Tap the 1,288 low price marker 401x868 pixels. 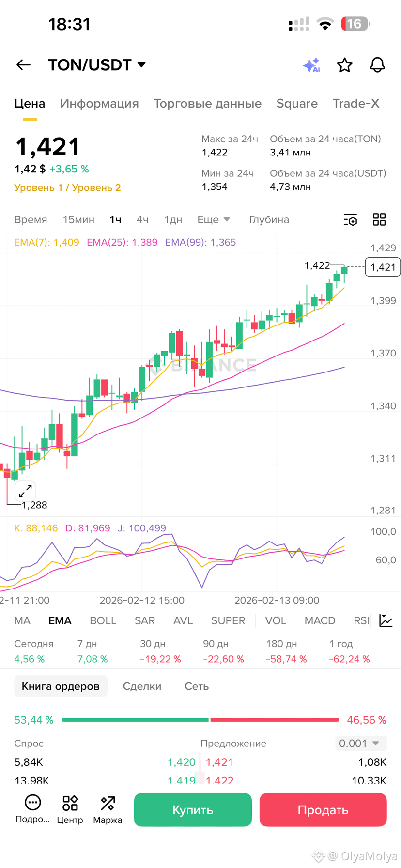coord(34,505)
